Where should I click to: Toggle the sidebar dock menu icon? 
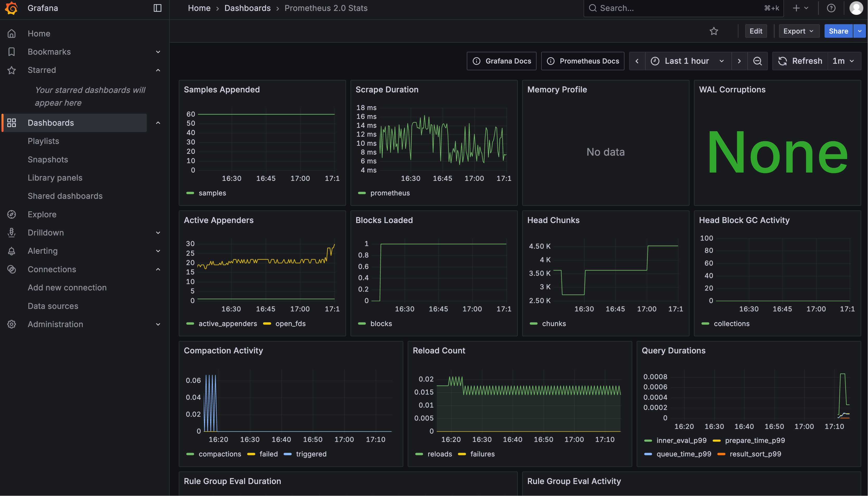coord(157,8)
